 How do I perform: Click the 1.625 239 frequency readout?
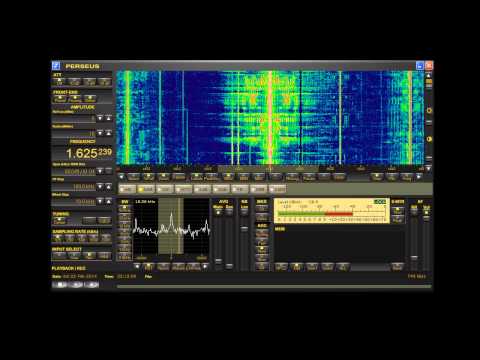pyautogui.click(x=89, y=153)
